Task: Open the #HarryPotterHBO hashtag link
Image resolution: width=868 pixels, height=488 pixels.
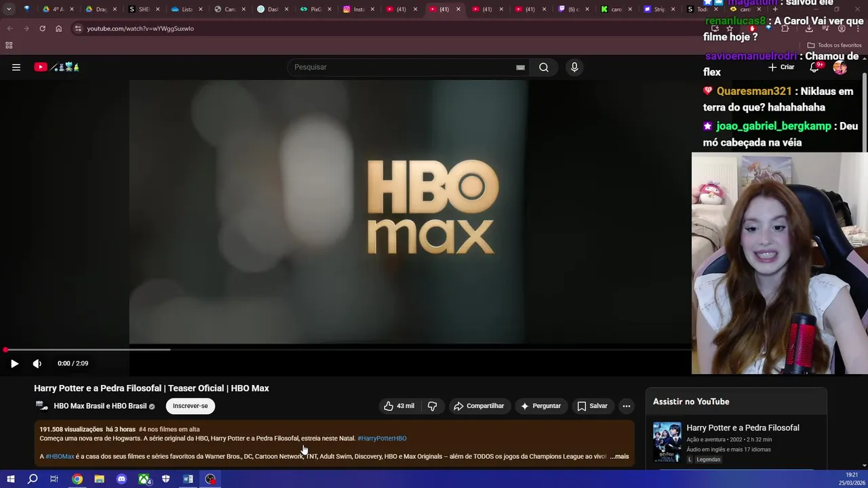Action: (382, 439)
